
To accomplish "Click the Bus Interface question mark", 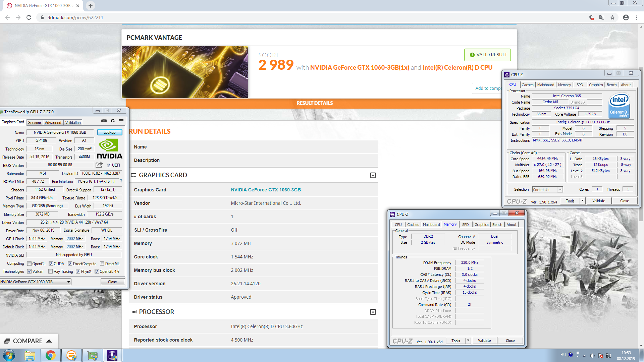I will tap(121, 181).
